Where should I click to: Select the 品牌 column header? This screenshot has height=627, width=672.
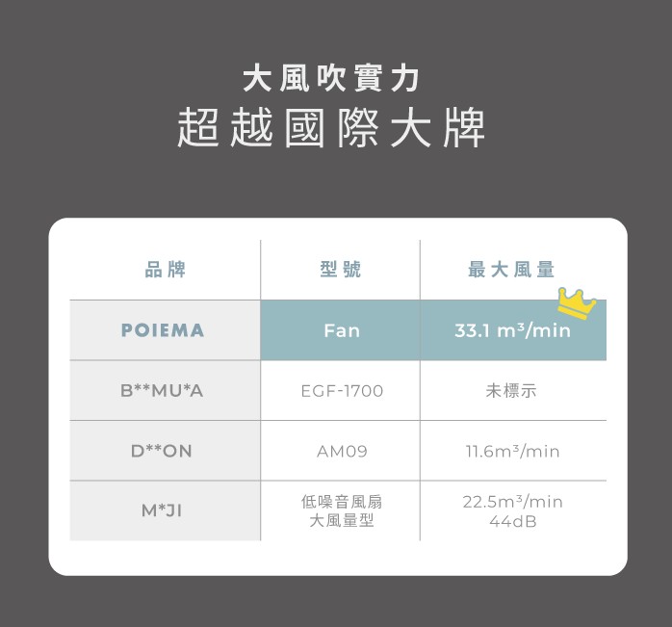click(x=165, y=270)
